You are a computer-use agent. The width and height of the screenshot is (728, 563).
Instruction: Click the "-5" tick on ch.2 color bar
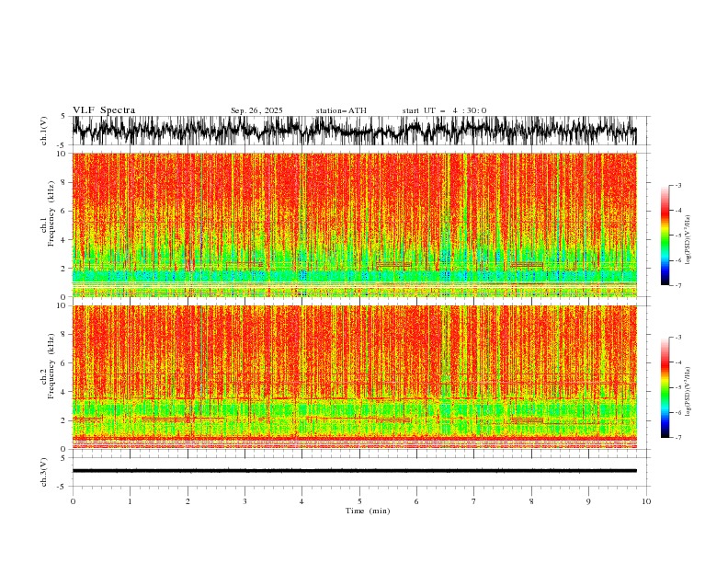[678, 387]
